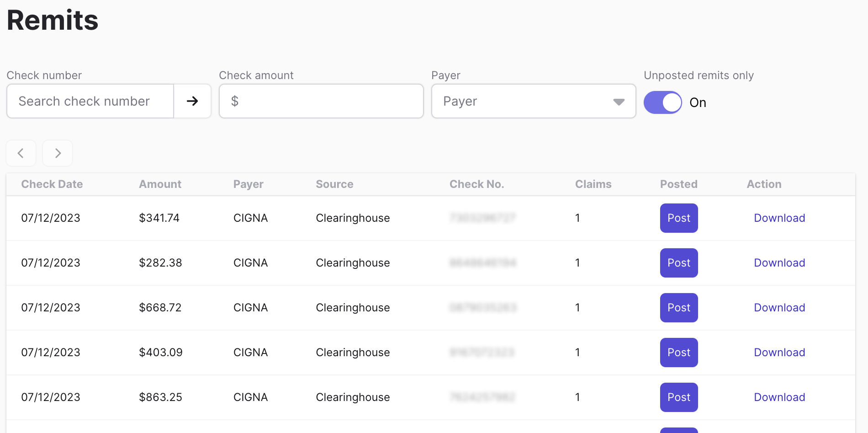Click the Payer column header

(248, 184)
